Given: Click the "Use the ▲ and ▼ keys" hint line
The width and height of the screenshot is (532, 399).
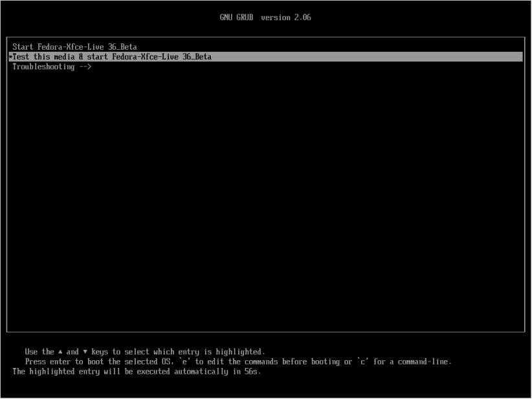Looking at the screenshot, I should [x=145, y=352].
